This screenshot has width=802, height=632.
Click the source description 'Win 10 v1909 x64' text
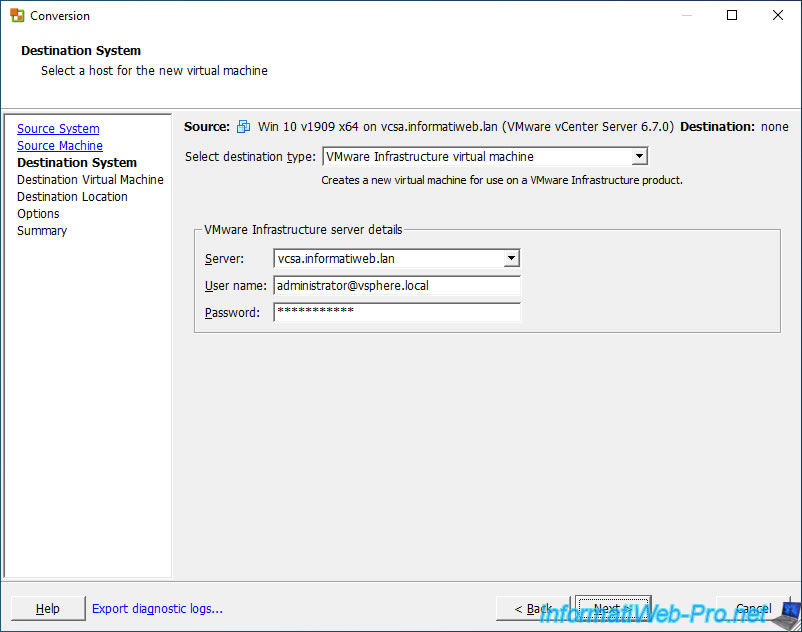[308, 126]
